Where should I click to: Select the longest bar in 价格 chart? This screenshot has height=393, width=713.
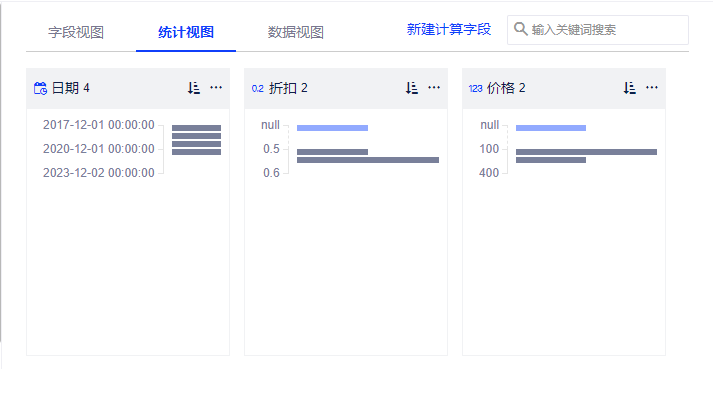(x=586, y=152)
